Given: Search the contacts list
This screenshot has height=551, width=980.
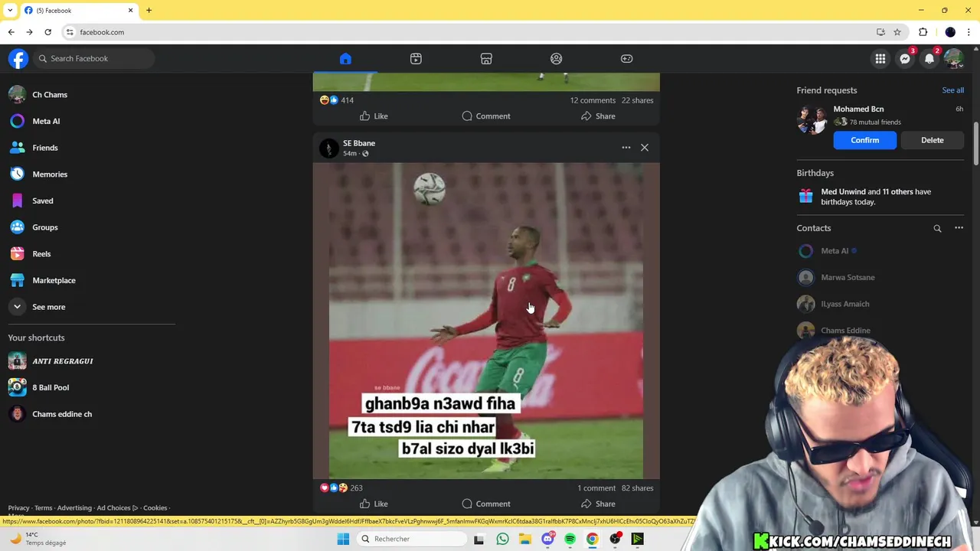Looking at the screenshot, I should coord(937,228).
